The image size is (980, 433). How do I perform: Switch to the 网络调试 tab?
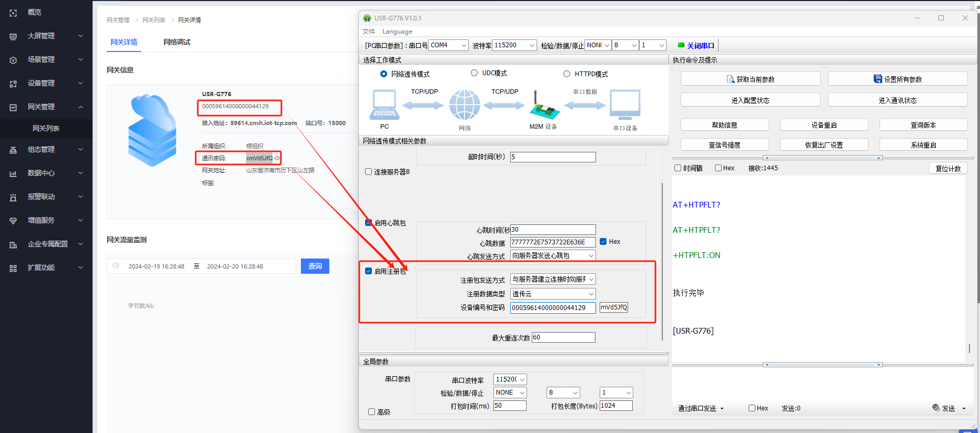[x=177, y=42]
